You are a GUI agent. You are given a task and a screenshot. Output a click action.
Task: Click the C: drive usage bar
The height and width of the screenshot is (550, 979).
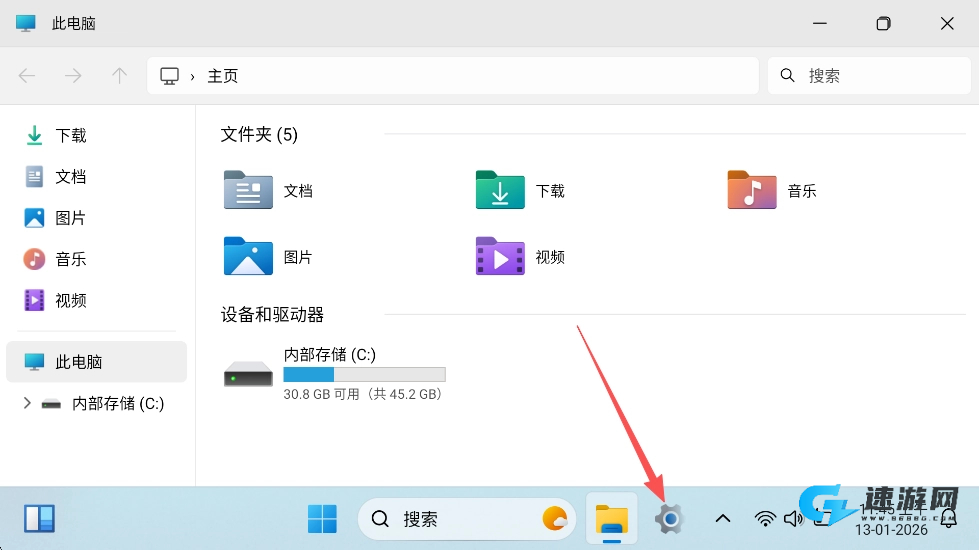point(365,375)
